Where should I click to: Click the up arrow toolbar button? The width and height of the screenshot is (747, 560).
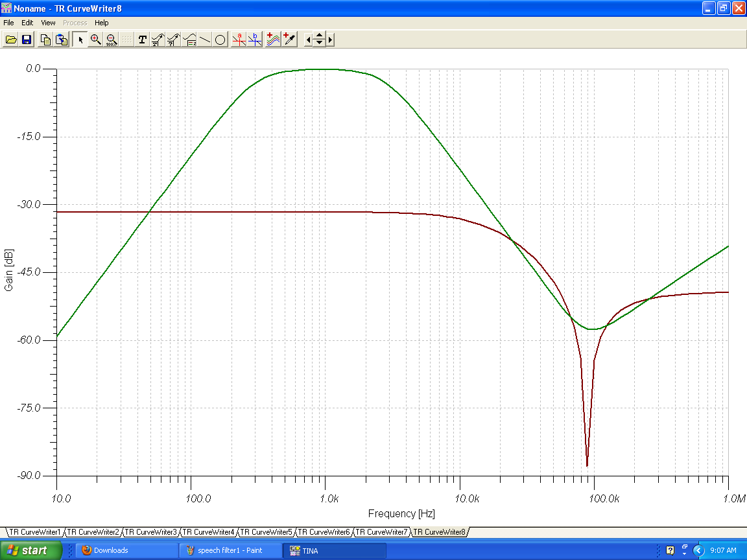(x=319, y=36)
